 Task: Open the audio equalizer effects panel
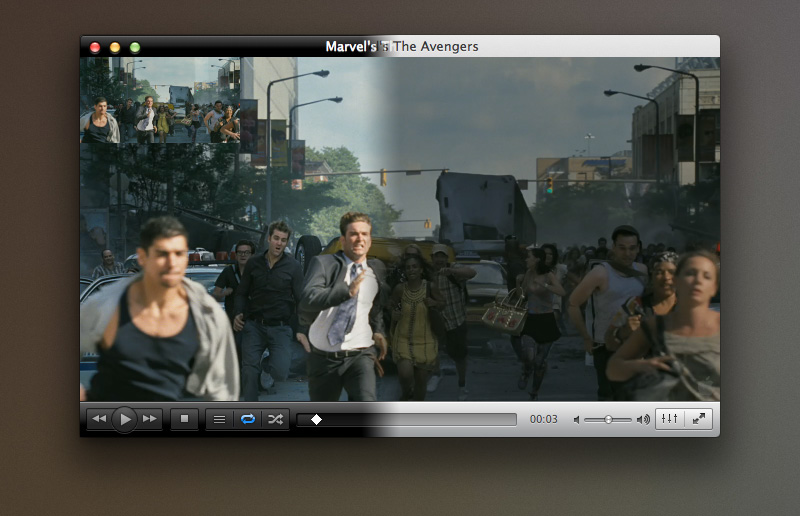coord(670,419)
